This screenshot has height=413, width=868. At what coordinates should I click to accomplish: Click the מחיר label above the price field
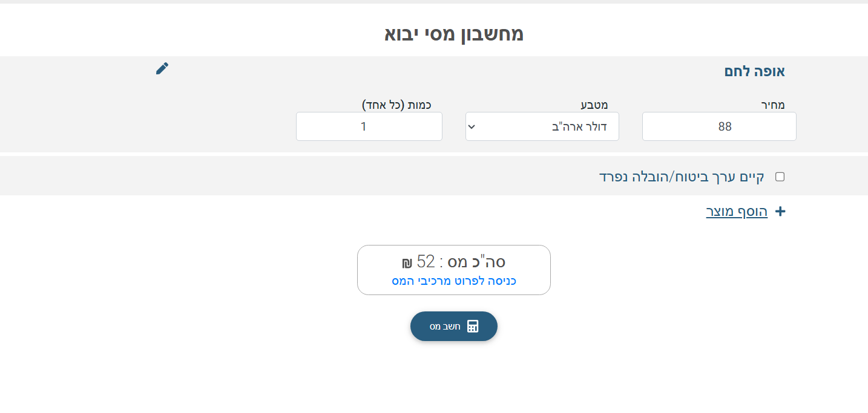tap(772, 105)
